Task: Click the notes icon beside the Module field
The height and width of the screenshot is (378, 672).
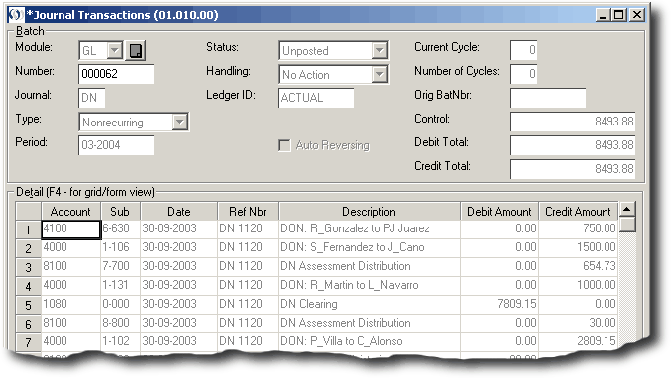Action: tap(136, 51)
